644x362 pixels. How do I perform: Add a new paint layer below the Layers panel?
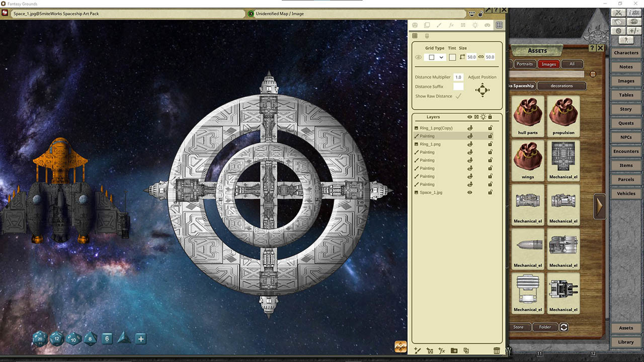pyautogui.click(x=417, y=350)
